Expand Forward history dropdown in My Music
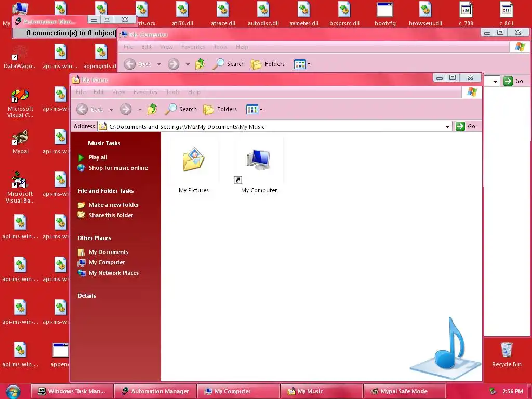 [x=140, y=110]
